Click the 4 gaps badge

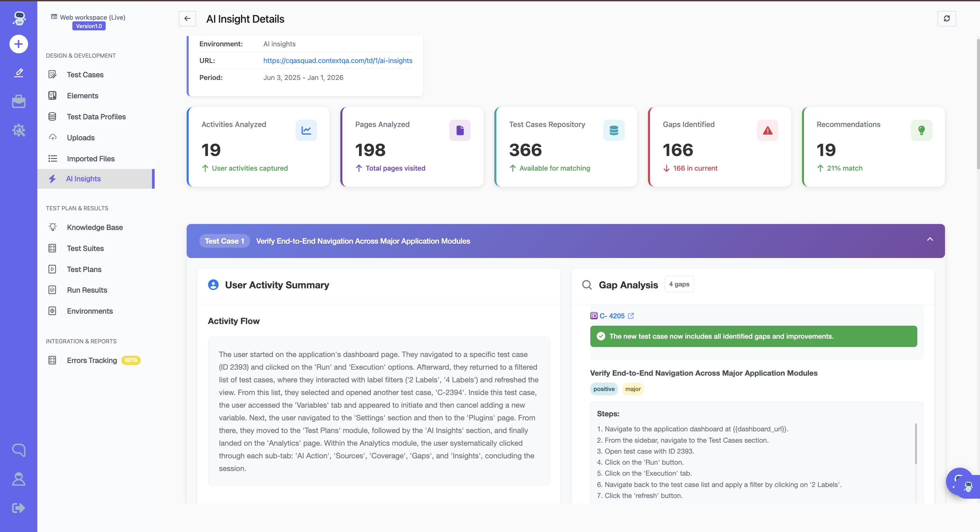(x=679, y=284)
